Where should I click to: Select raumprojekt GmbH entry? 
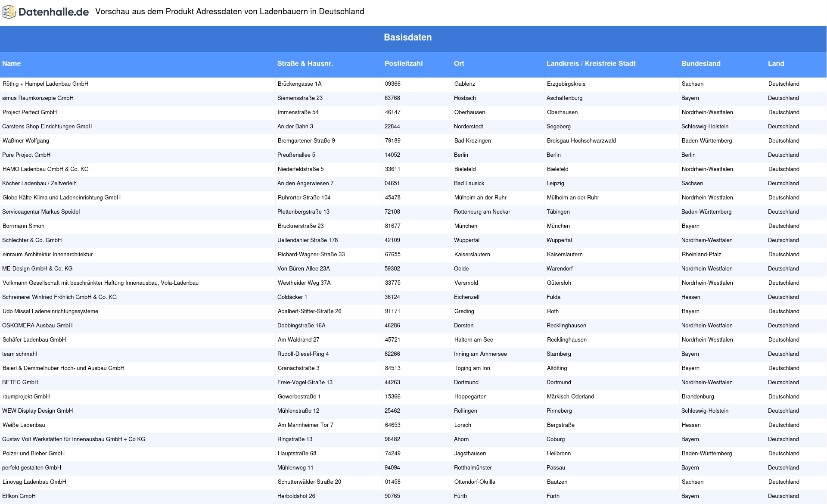click(26, 396)
